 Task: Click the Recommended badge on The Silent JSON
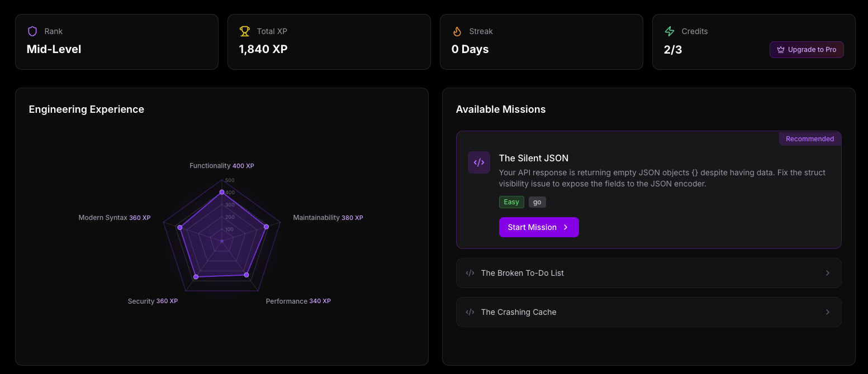tap(809, 138)
